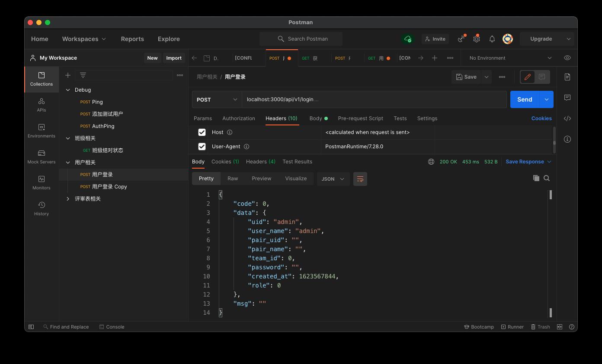Open help icon in status bar
This screenshot has width=602, height=364.
572,327
